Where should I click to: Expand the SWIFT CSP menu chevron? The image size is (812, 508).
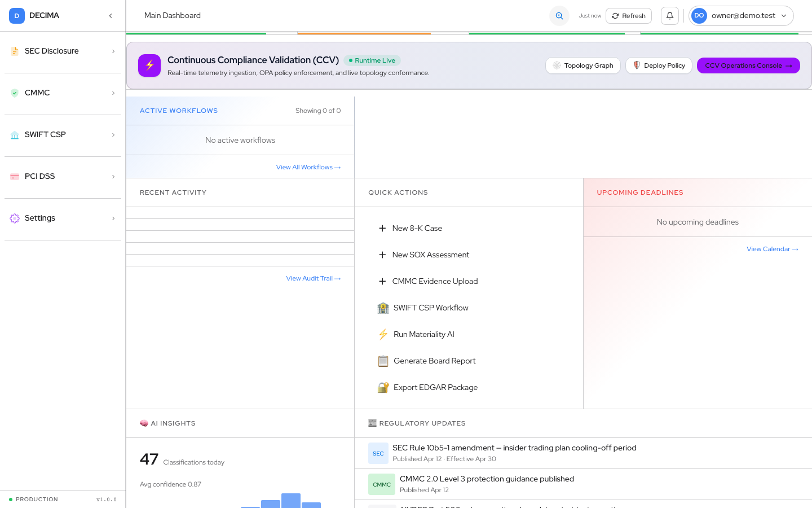pyautogui.click(x=113, y=135)
